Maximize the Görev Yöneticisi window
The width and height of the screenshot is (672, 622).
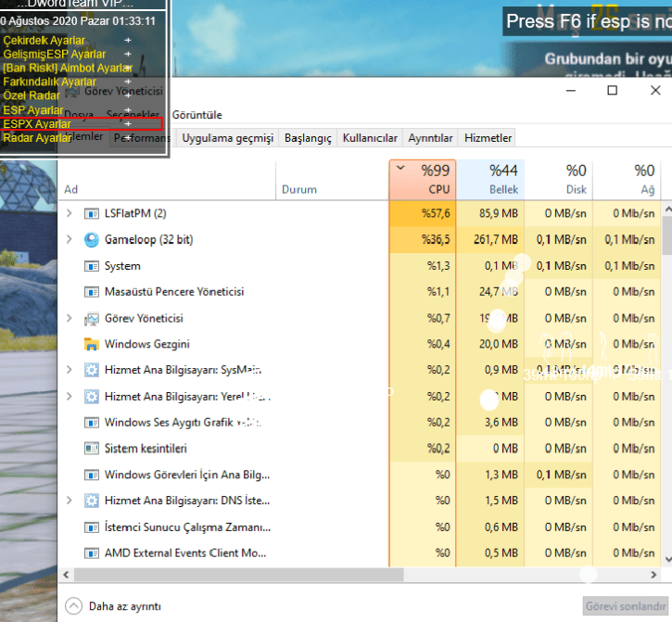tap(613, 91)
